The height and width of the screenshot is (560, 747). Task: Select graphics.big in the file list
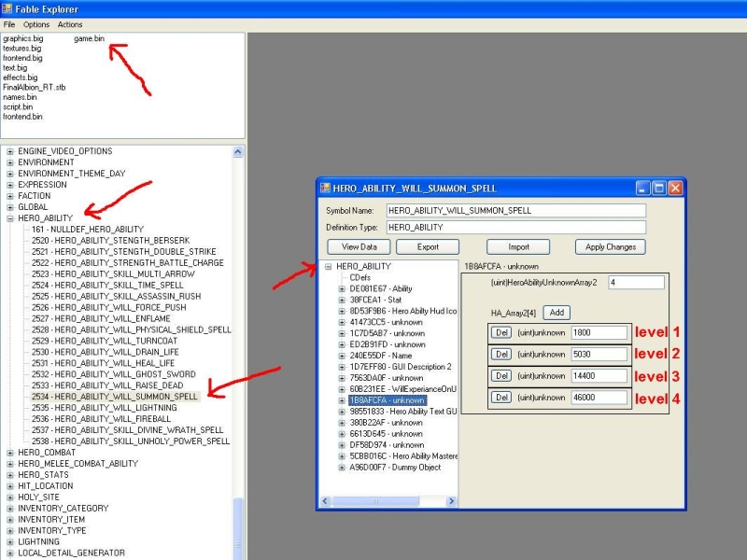23,39
